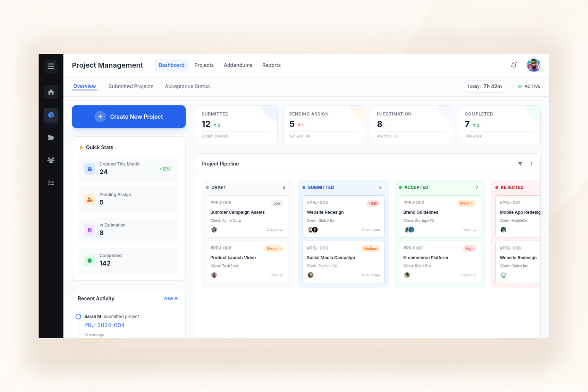Switch to the Dashboard tab
588x392 pixels.
pos(171,65)
